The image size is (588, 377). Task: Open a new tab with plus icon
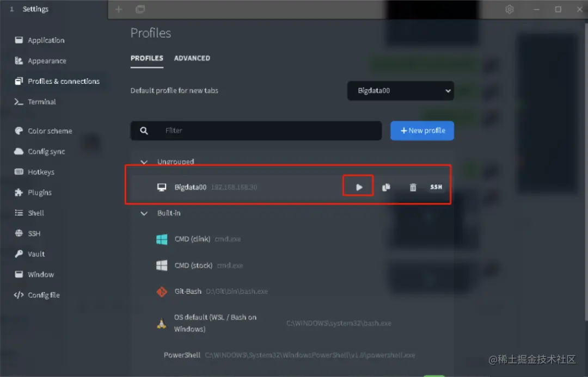[119, 9]
